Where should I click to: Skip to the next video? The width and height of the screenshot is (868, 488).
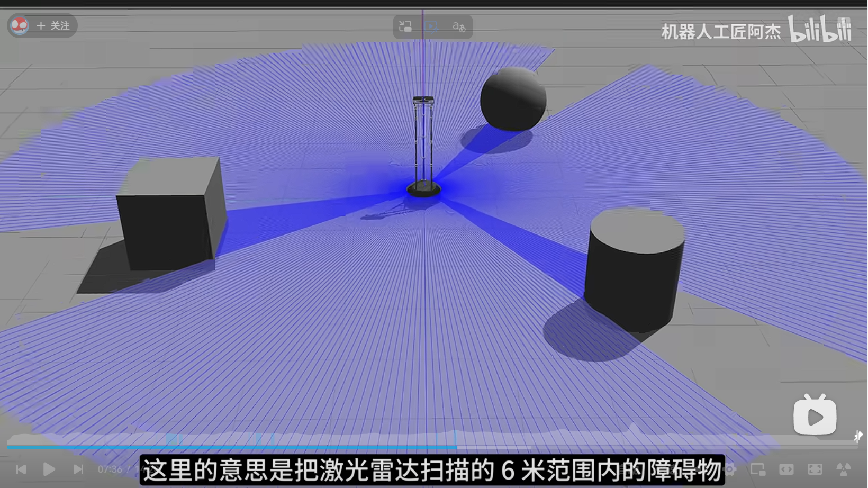pos(78,469)
